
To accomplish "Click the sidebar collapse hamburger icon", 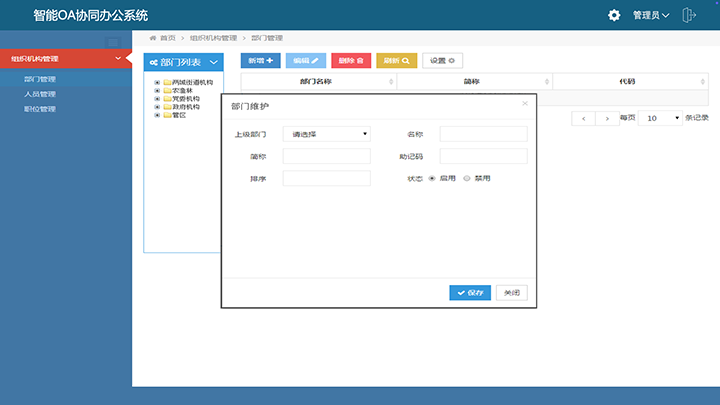I will coord(113,42).
